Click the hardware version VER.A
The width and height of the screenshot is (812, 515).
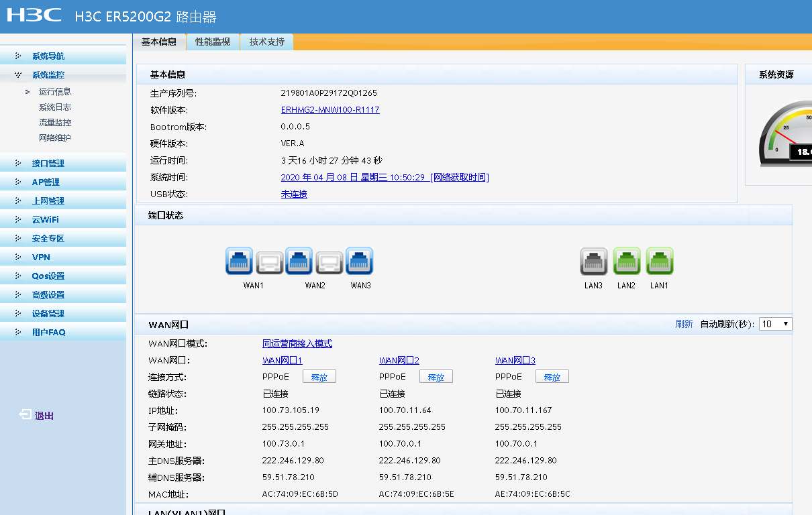pos(293,144)
